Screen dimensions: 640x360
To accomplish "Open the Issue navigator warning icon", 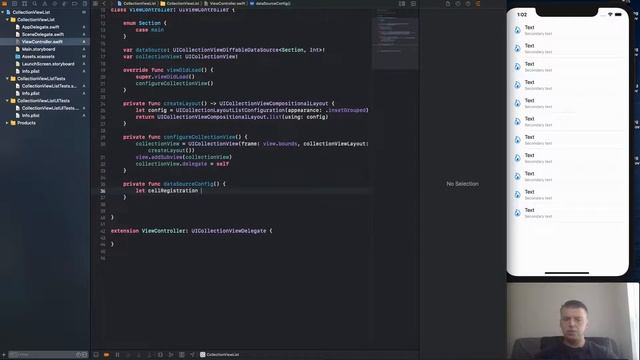I will [44, 4].
